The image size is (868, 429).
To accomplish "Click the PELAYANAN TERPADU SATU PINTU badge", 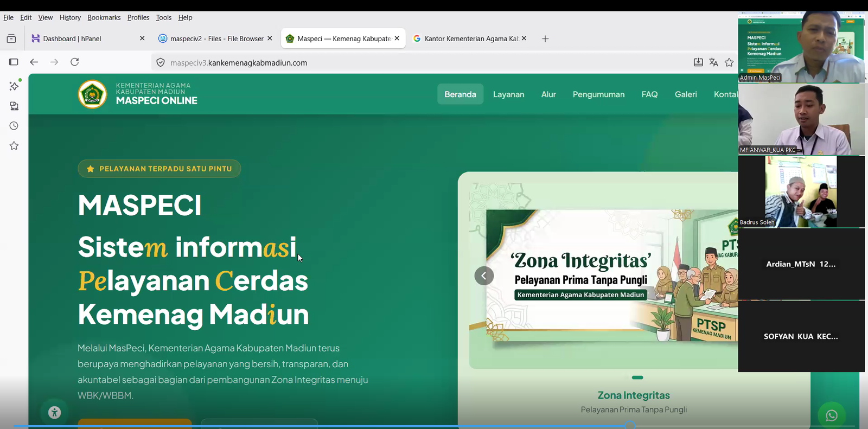I will pyautogui.click(x=159, y=169).
